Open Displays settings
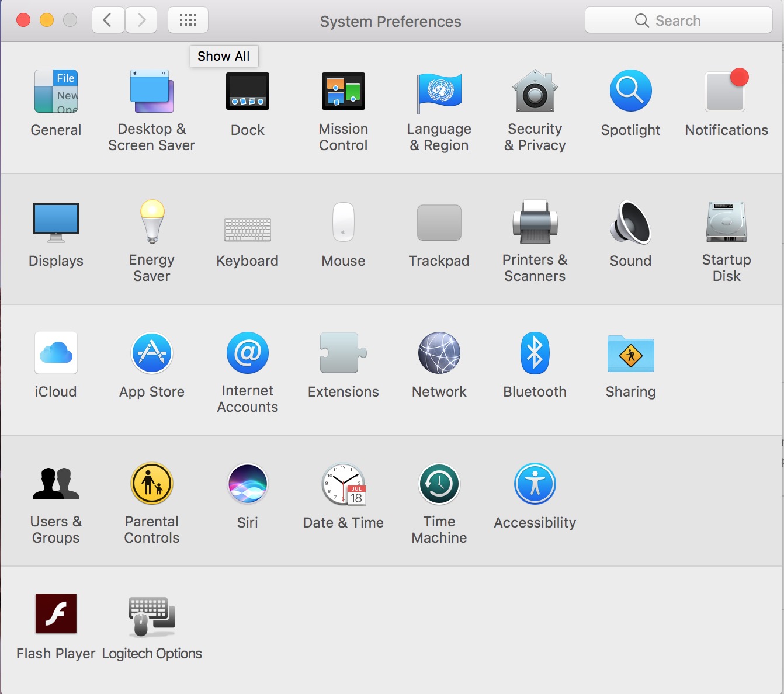This screenshot has width=784, height=694. click(x=56, y=223)
